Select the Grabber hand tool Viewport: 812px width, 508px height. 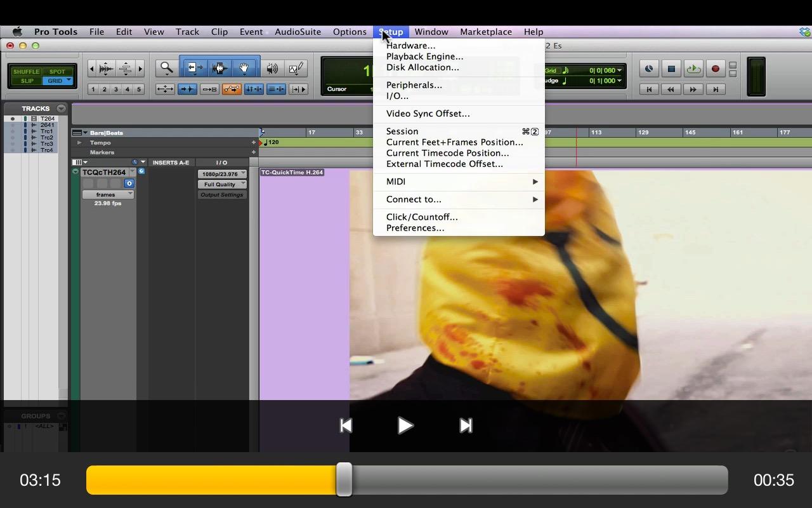[245, 68]
